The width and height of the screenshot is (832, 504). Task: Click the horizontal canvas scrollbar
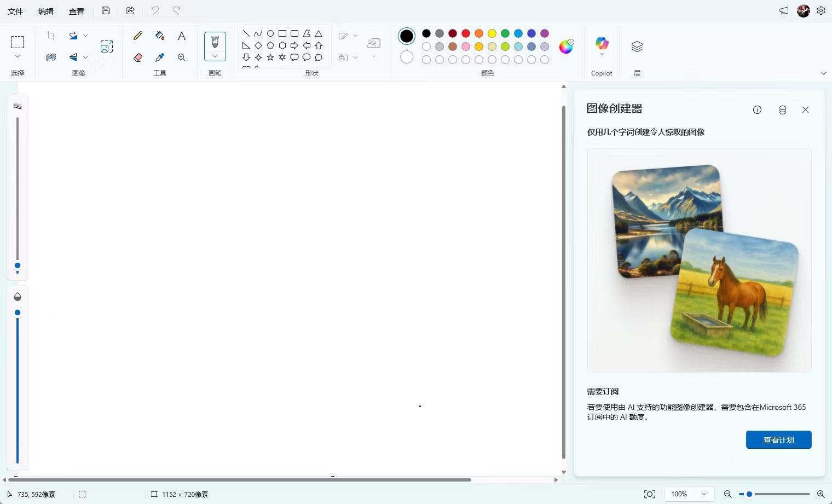(239, 480)
